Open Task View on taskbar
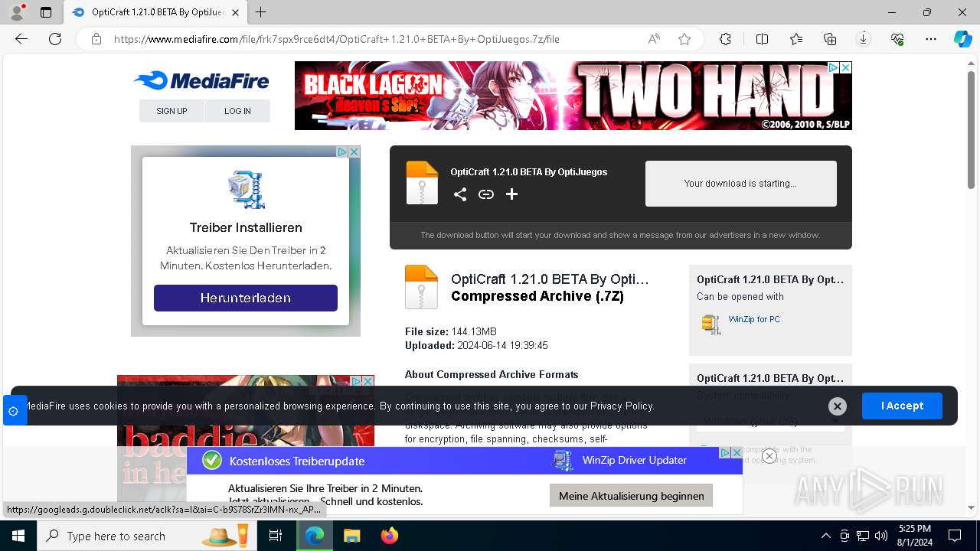980x551 pixels. (276, 536)
